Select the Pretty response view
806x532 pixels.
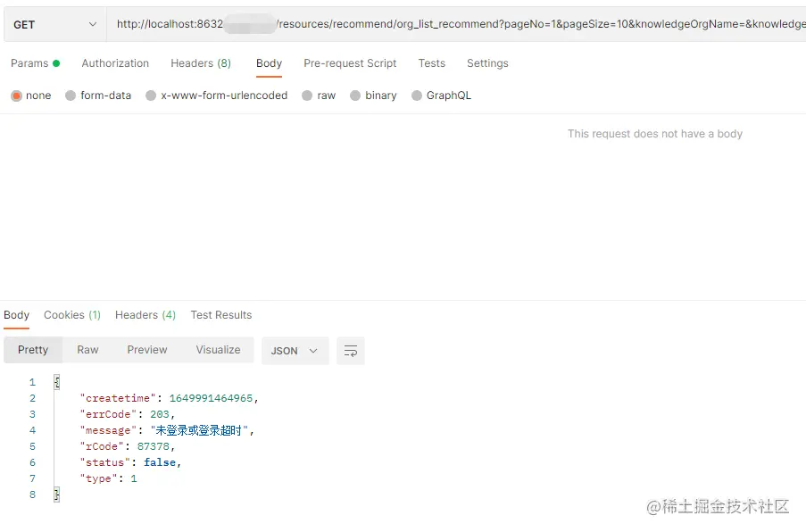pyautogui.click(x=33, y=350)
